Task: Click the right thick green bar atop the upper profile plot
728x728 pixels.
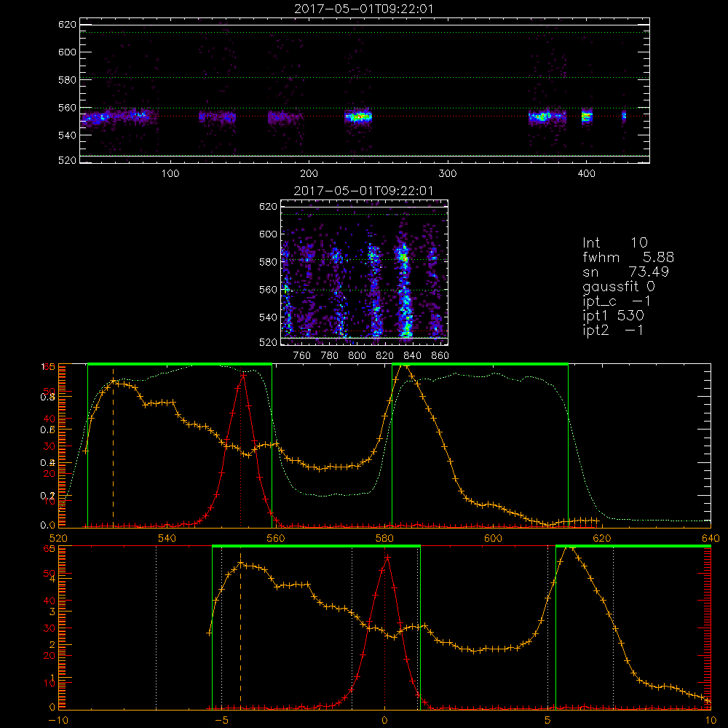Action: (480, 364)
